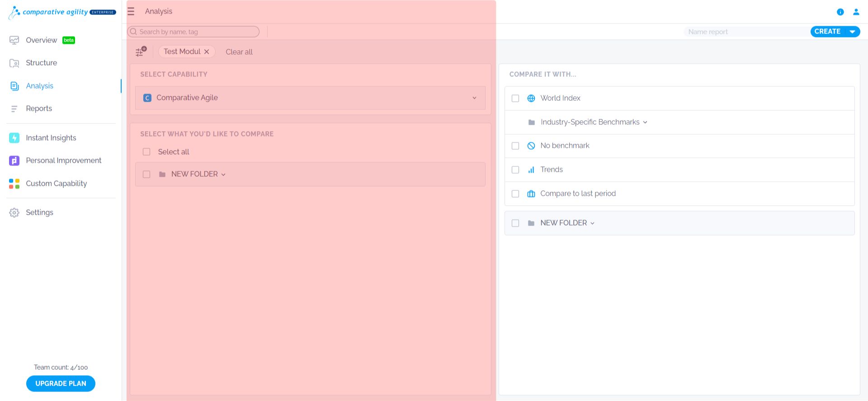Open the info icon in header
This screenshot has height=401, width=868.
point(840,12)
